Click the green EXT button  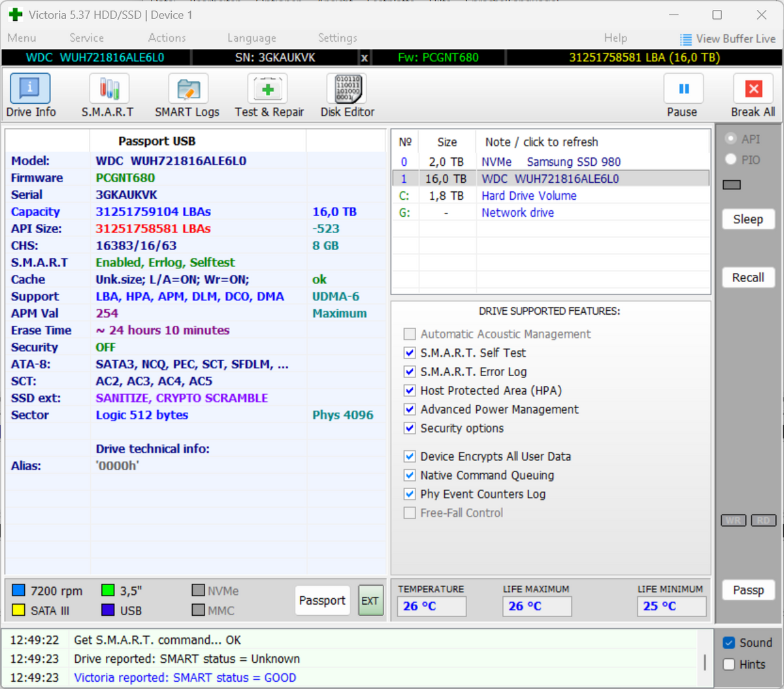click(370, 601)
